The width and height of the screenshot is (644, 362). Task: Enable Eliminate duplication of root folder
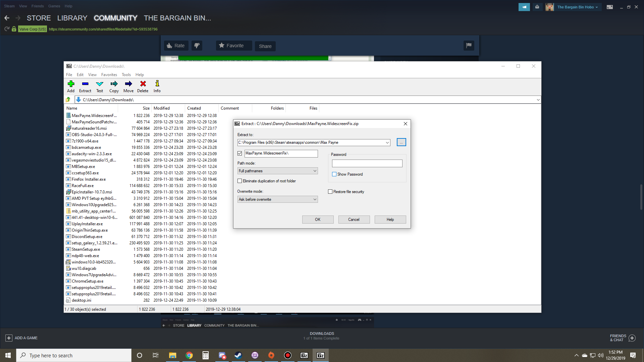(x=239, y=181)
